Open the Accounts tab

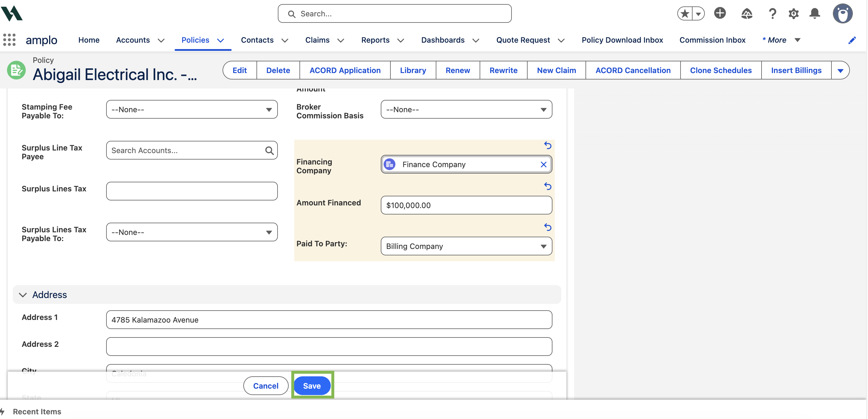[133, 40]
